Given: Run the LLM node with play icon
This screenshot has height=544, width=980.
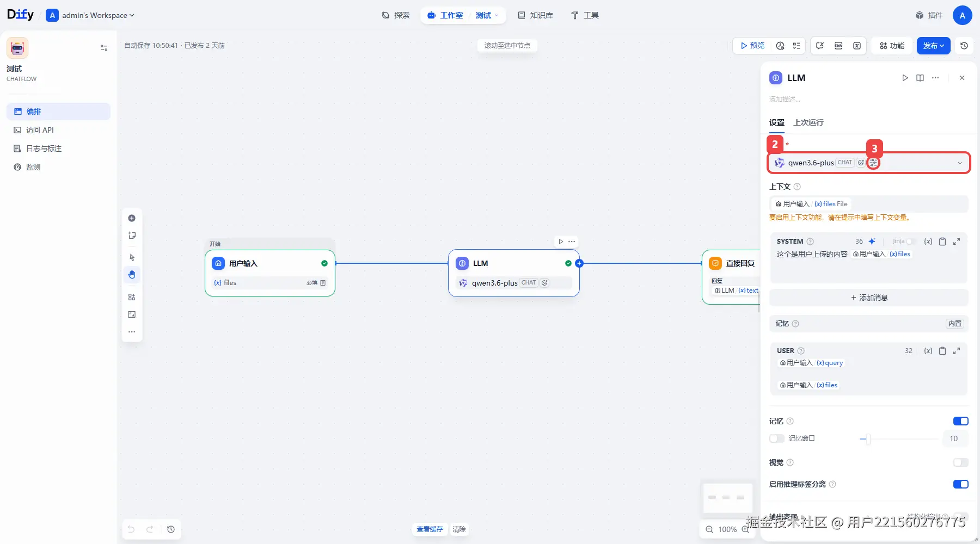Looking at the screenshot, I should coord(905,78).
